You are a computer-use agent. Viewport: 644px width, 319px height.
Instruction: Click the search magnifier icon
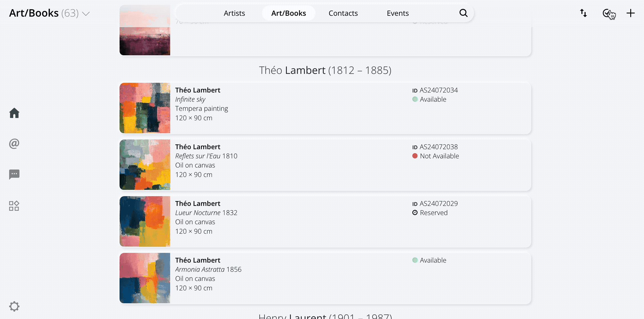point(463,13)
